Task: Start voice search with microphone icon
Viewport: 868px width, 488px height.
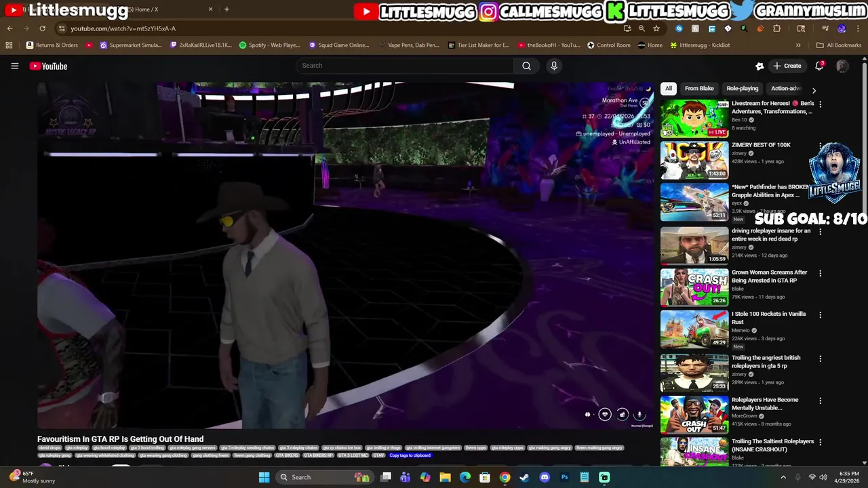Action: point(554,66)
